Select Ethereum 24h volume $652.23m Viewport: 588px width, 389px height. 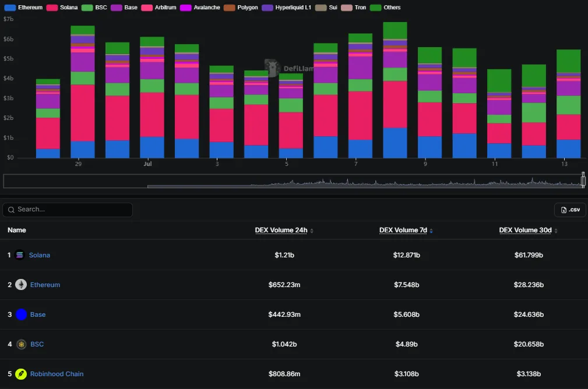coord(284,285)
